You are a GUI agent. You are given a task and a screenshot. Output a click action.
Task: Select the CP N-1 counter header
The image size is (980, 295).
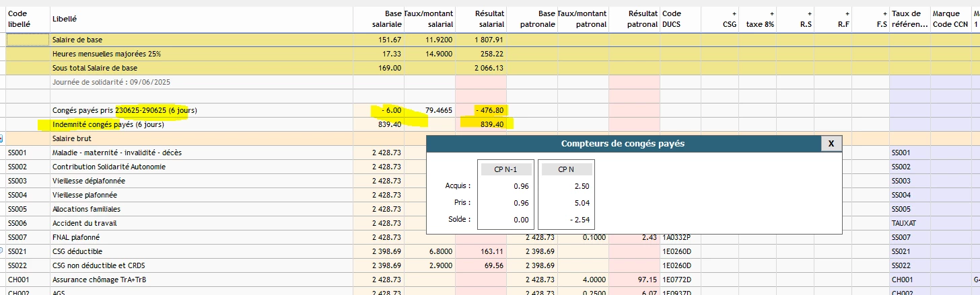coord(505,169)
